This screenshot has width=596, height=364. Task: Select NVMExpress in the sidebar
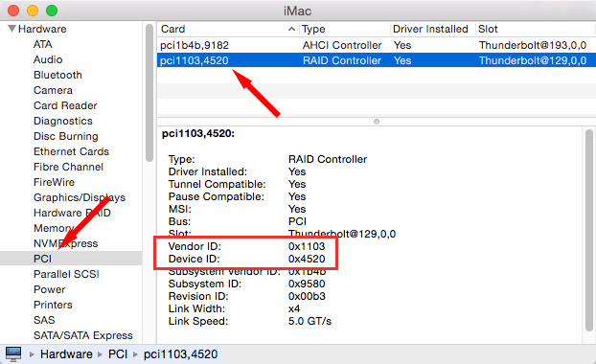pos(66,243)
